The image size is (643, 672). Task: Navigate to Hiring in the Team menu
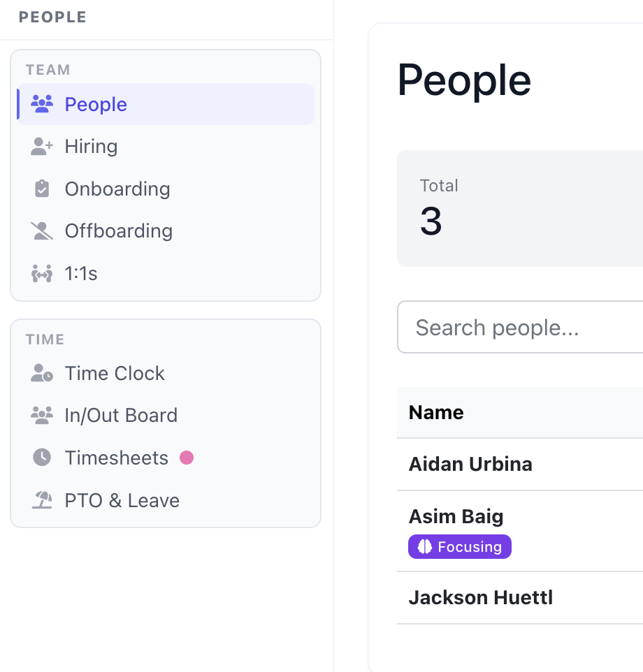(91, 146)
